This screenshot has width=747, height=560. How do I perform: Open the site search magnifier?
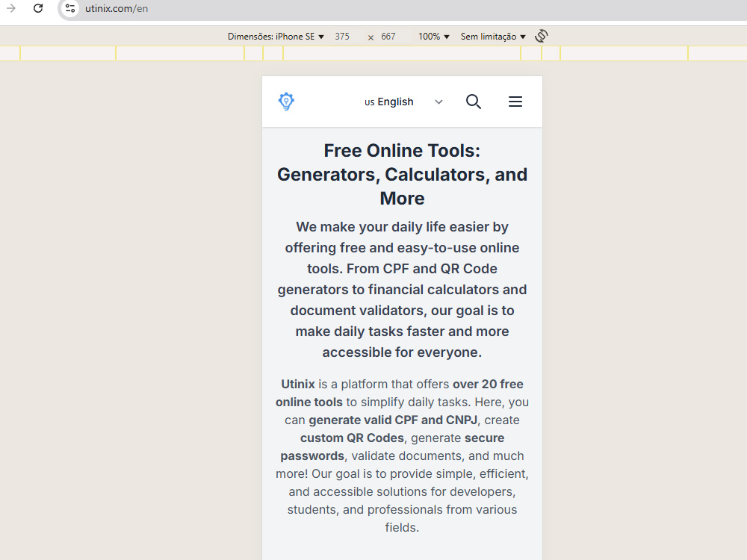point(473,102)
